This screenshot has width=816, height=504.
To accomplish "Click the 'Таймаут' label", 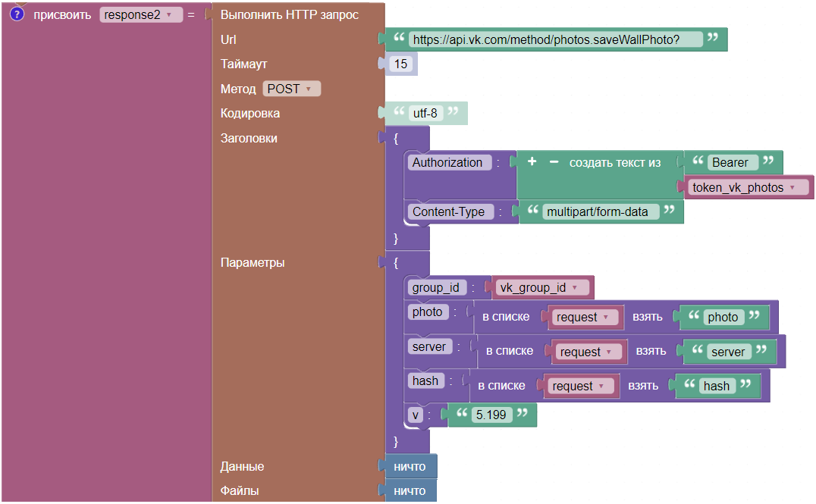I will (243, 64).
